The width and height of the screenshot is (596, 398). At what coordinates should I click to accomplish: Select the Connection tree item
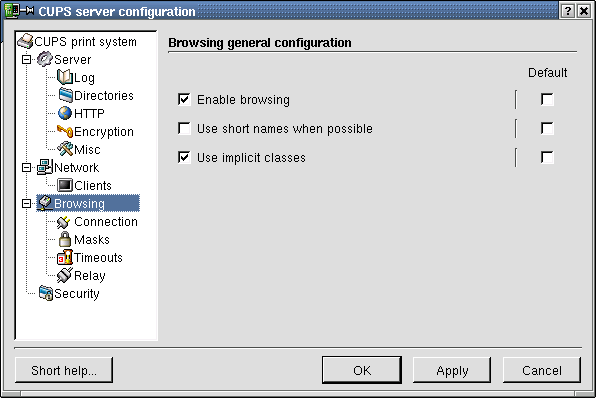click(97, 222)
